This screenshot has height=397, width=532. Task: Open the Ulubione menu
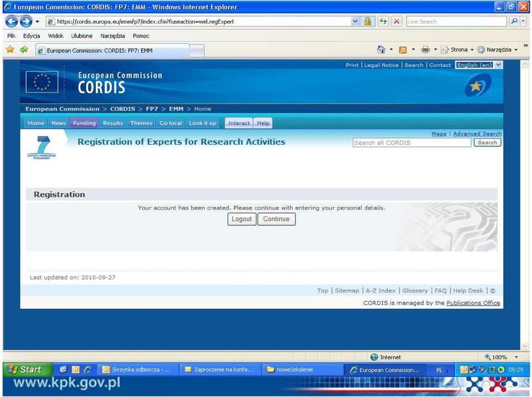pyautogui.click(x=82, y=35)
